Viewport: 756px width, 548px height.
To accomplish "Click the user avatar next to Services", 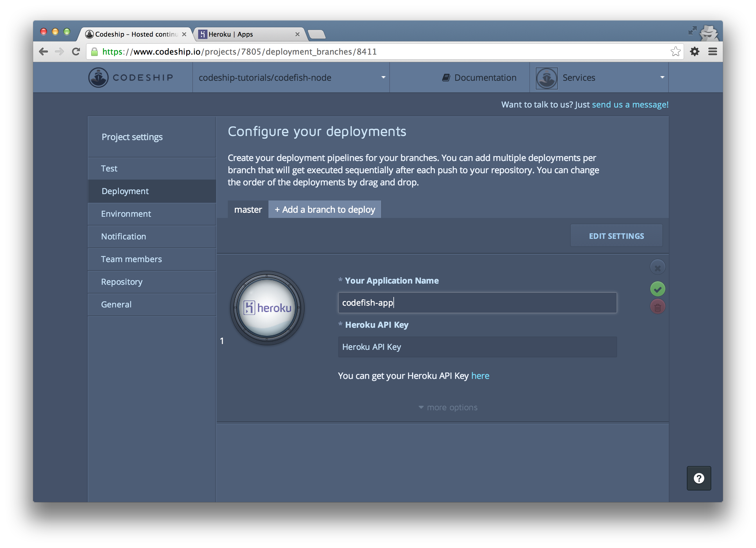I will click(546, 78).
